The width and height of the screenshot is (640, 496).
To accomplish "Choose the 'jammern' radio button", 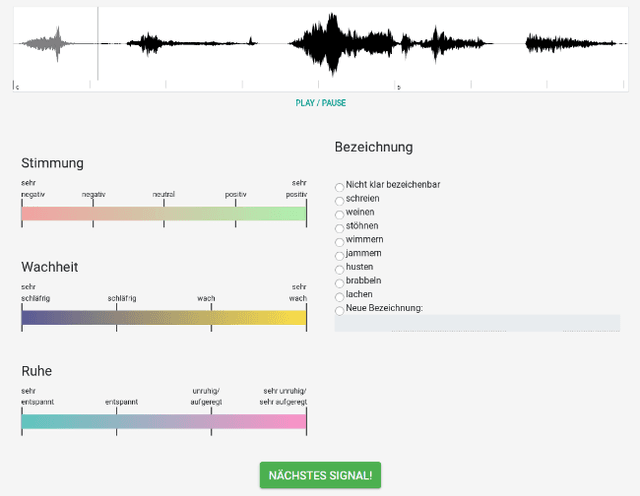I will tap(339, 256).
